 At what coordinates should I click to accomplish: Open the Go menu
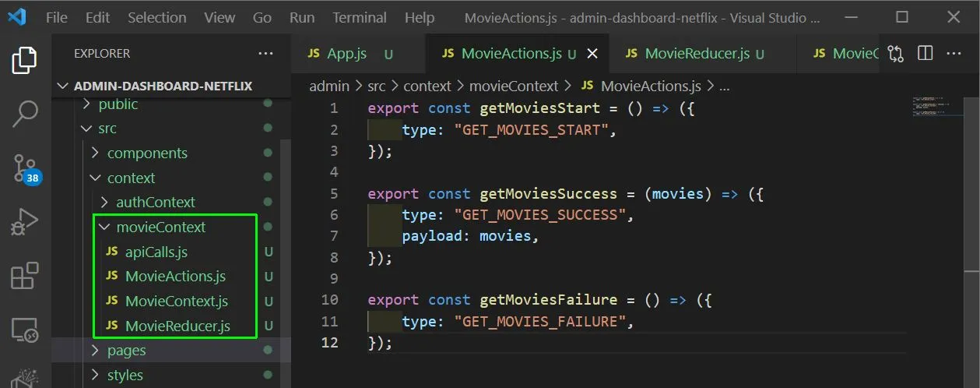point(262,17)
